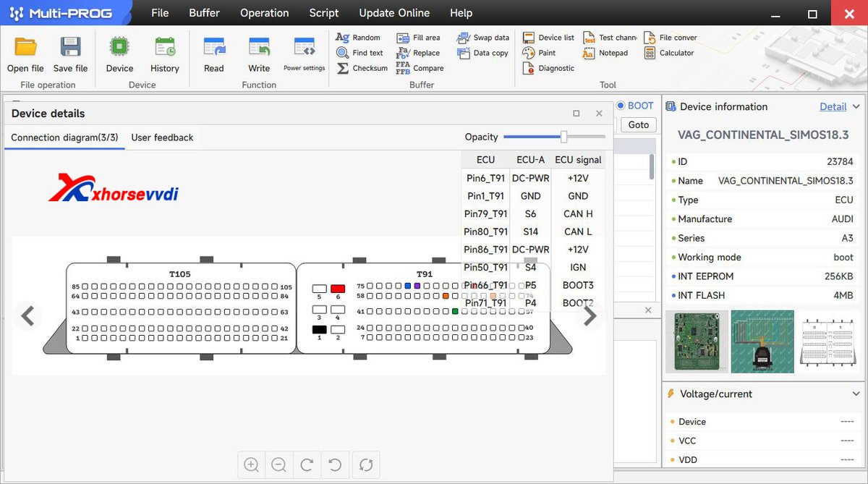Open the Update Online menu

[x=394, y=12]
